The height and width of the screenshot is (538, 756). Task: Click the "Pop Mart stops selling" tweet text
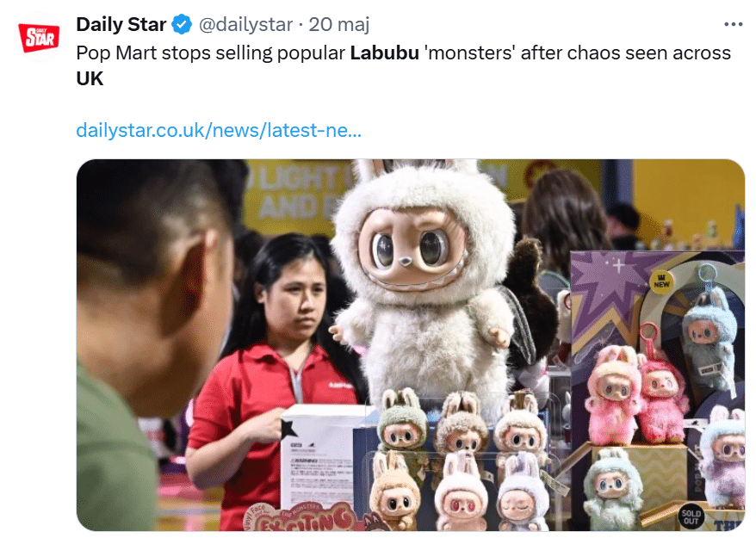[x=213, y=53]
